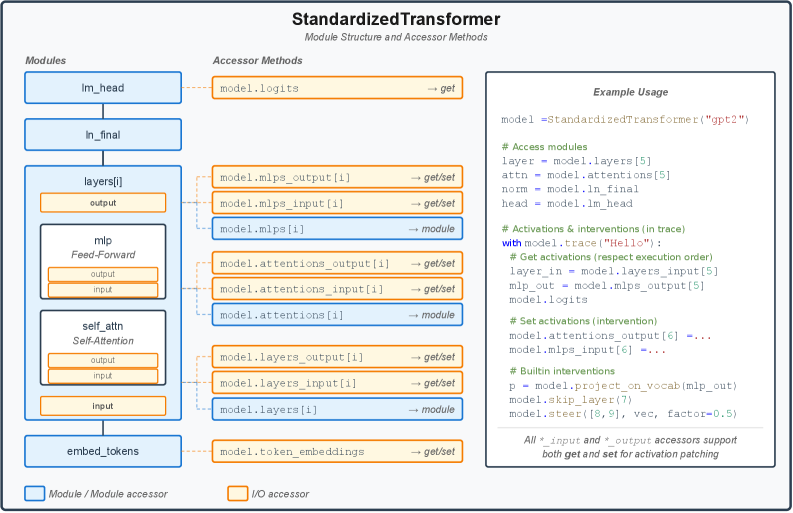Click the embed_tokens module box
This screenshot has height=513, width=793.
[103, 451]
